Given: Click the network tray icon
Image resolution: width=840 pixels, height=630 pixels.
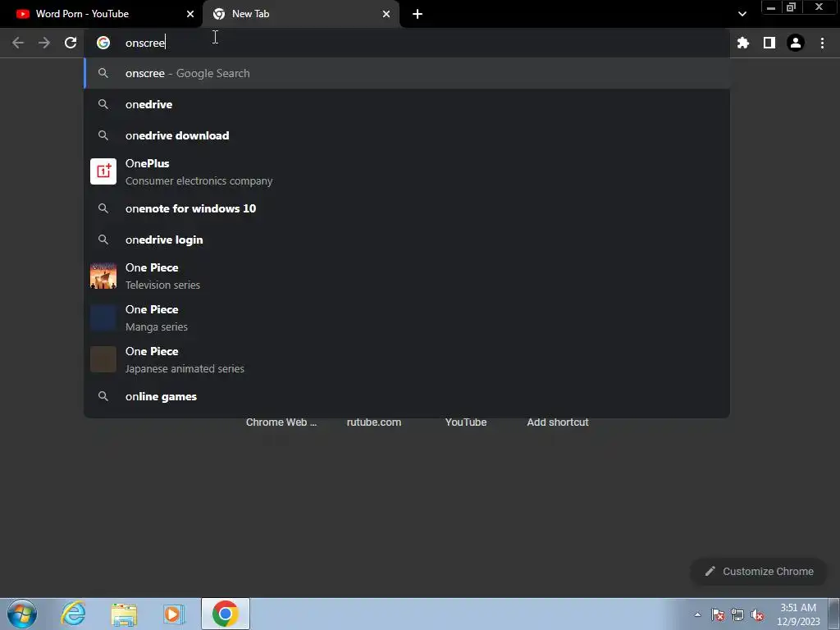Looking at the screenshot, I should [737, 614].
